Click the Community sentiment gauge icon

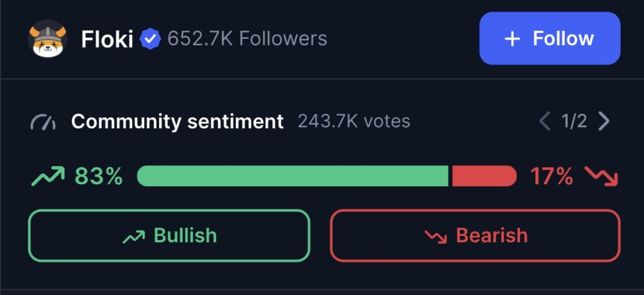pyautogui.click(x=43, y=121)
